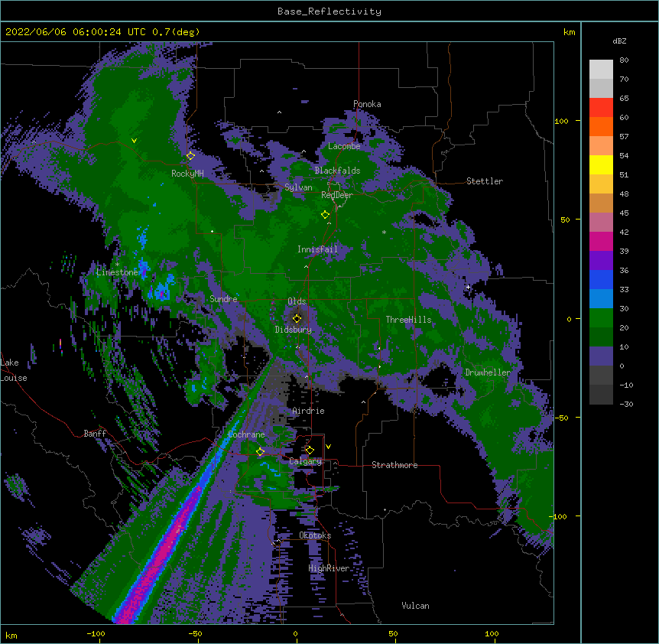
Task: Click the blue 36 dBZ legend swatch
Action: tap(601, 279)
